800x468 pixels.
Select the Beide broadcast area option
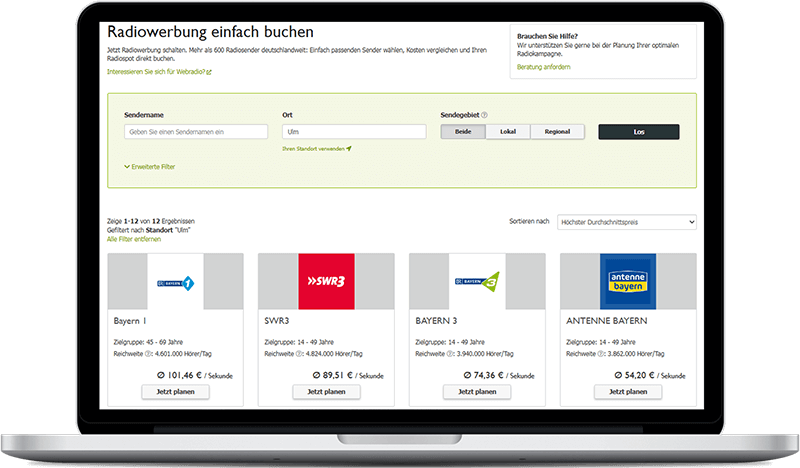[x=463, y=132]
